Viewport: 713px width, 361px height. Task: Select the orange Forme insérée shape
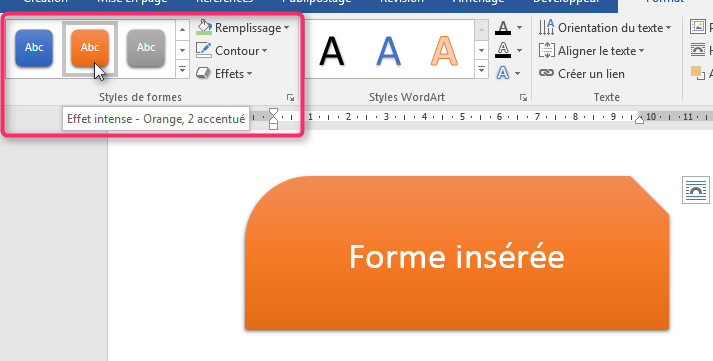457,252
